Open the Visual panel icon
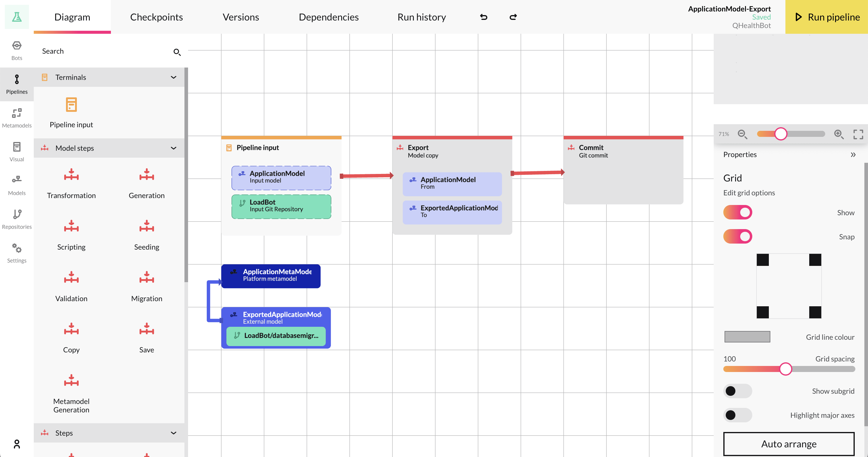 tap(17, 147)
